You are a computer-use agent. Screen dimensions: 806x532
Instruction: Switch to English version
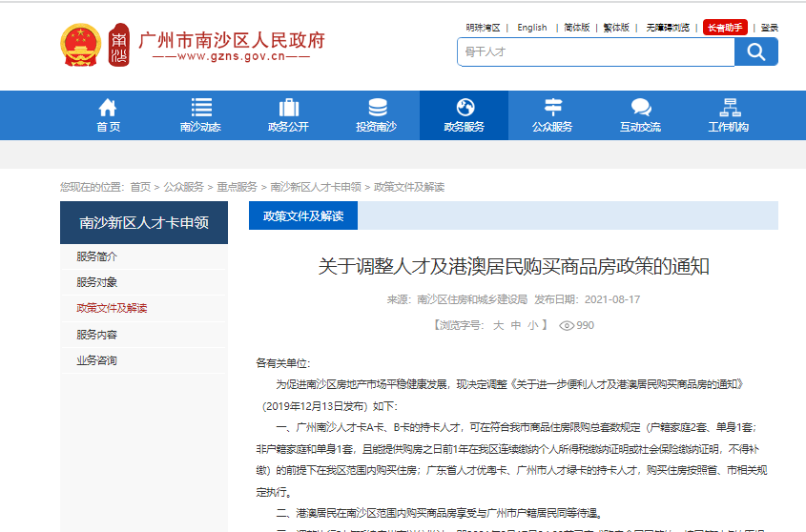point(532,28)
